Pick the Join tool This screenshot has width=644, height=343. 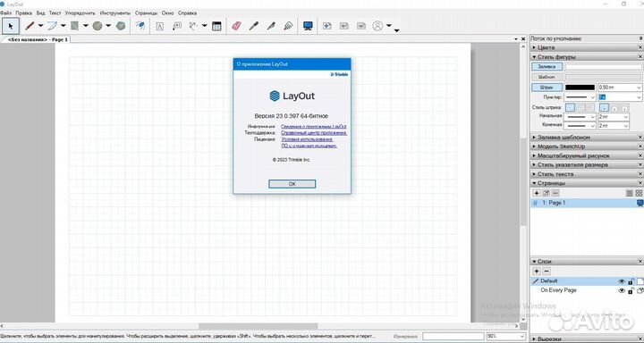tap(288, 26)
